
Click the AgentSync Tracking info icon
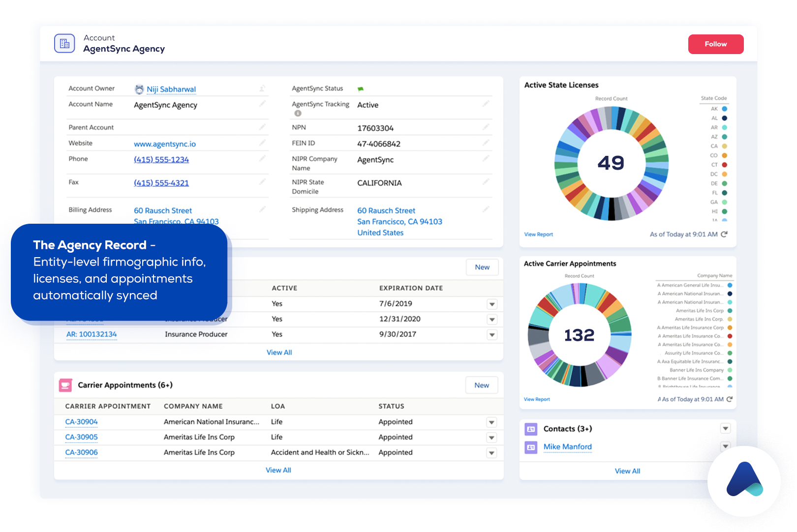click(x=298, y=114)
